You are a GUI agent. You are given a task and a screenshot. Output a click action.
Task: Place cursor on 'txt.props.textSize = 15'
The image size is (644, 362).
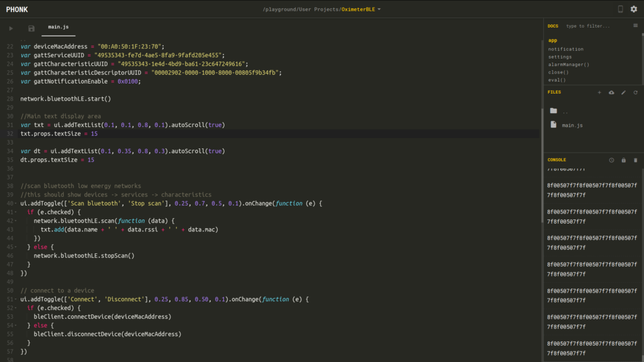59,134
